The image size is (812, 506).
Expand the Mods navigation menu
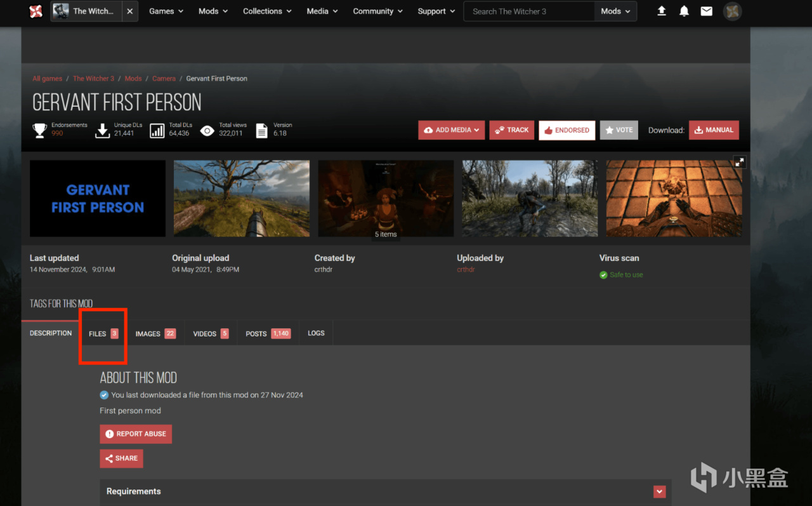pos(213,11)
